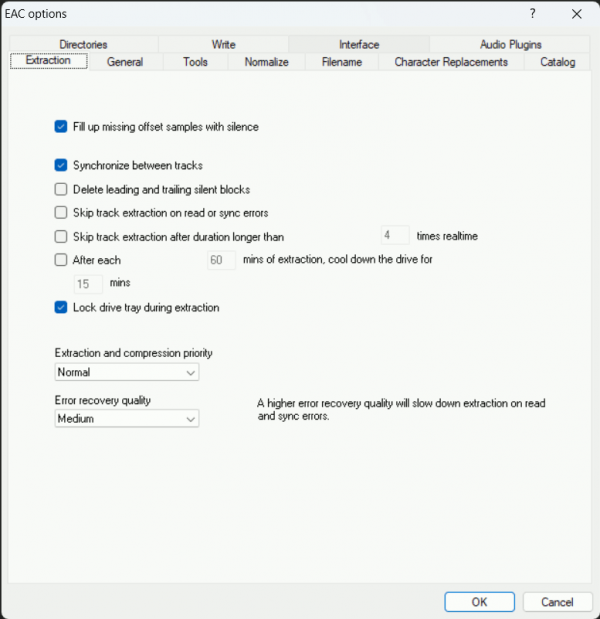The height and width of the screenshot is (619, 600).
Task: Switch to the General tab
Action: pyautogui.click(x=125, y=62)
